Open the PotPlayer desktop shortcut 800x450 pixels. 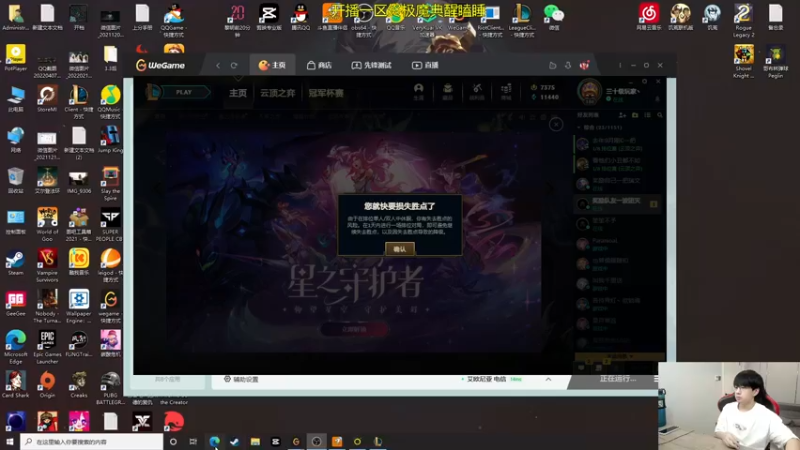coord(15,57)
